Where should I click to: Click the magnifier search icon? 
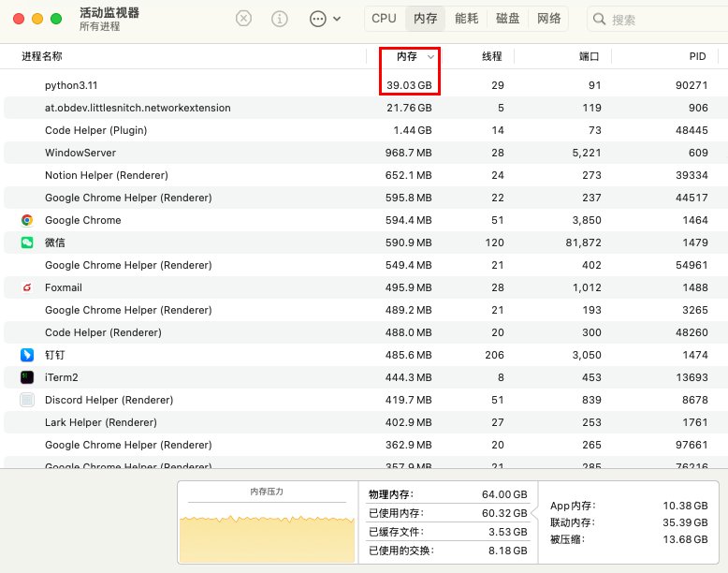click(x=599, y=19)
